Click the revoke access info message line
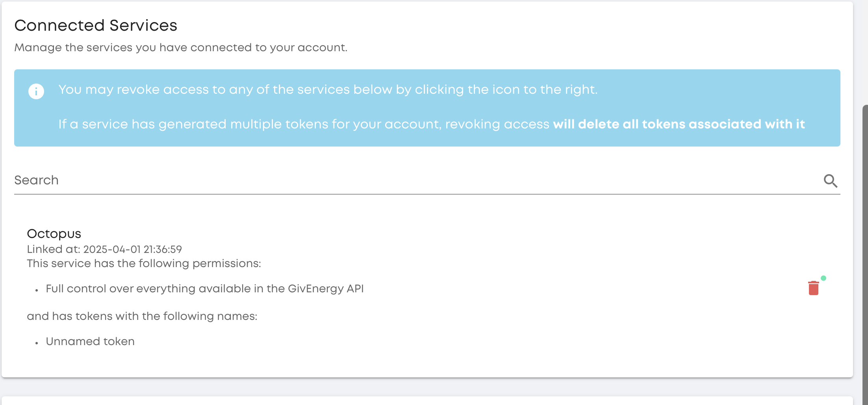Image resolution: width=868 pixels, height=405 pixels. tap(328, 90)
